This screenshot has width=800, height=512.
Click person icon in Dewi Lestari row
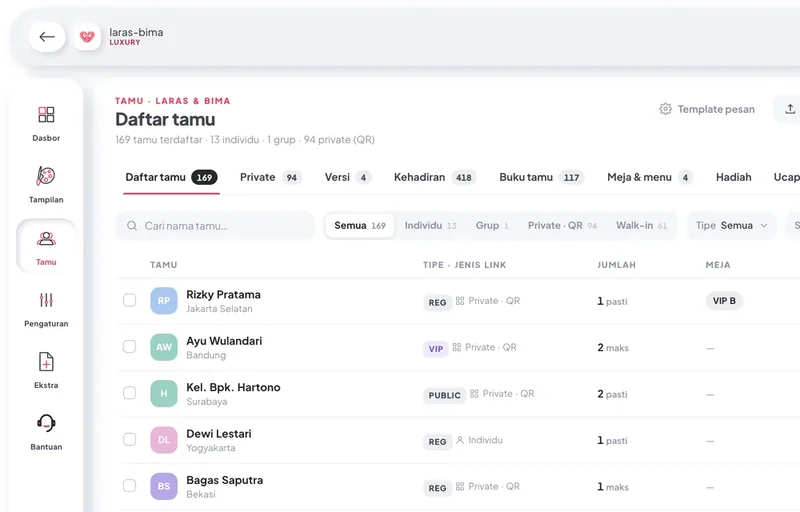(460, 440)
